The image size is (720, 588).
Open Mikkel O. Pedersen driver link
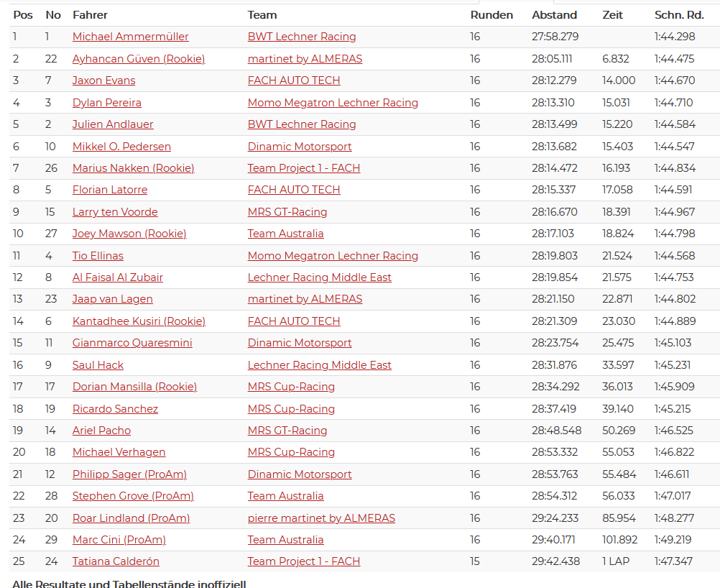121,147
